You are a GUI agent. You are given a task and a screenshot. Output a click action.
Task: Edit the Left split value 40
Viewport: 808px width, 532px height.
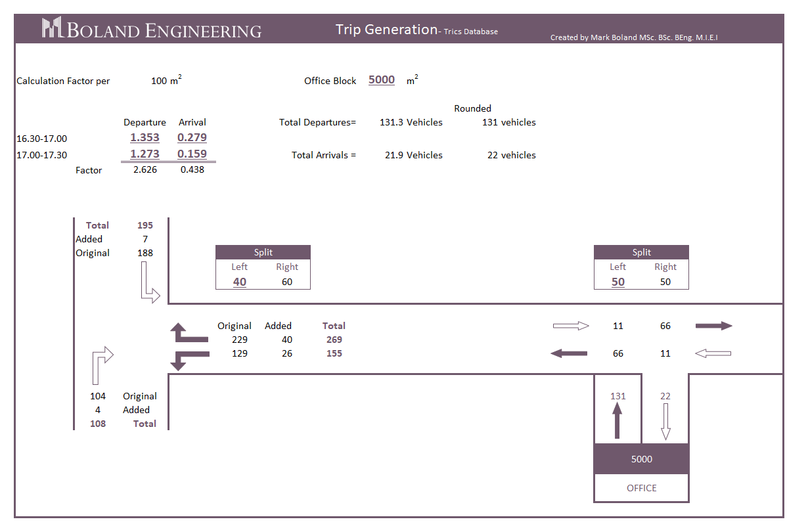pyautogui.click(x=240, y=282)
